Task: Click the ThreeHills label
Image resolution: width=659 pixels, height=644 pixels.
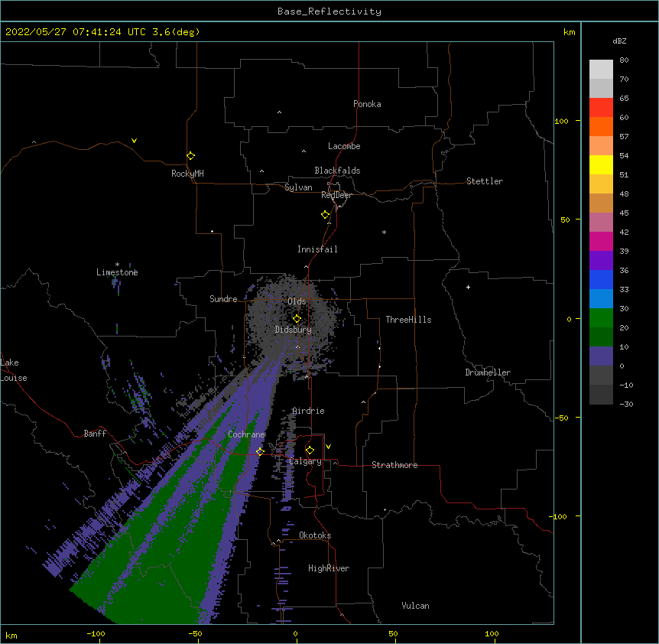Action: pyautogui.click(x=408, y=320)
